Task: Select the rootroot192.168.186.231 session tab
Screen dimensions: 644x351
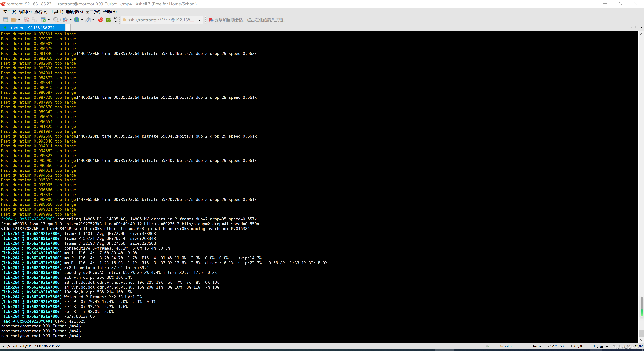Action: 33,28
